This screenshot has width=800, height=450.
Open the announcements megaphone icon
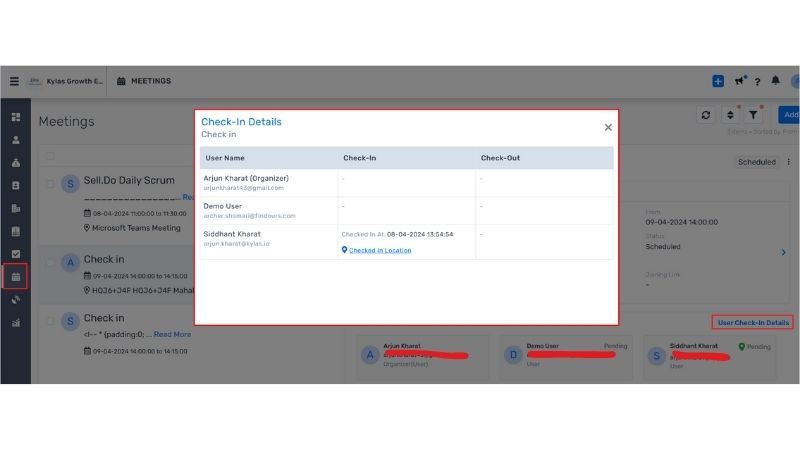tap(739, 81)
